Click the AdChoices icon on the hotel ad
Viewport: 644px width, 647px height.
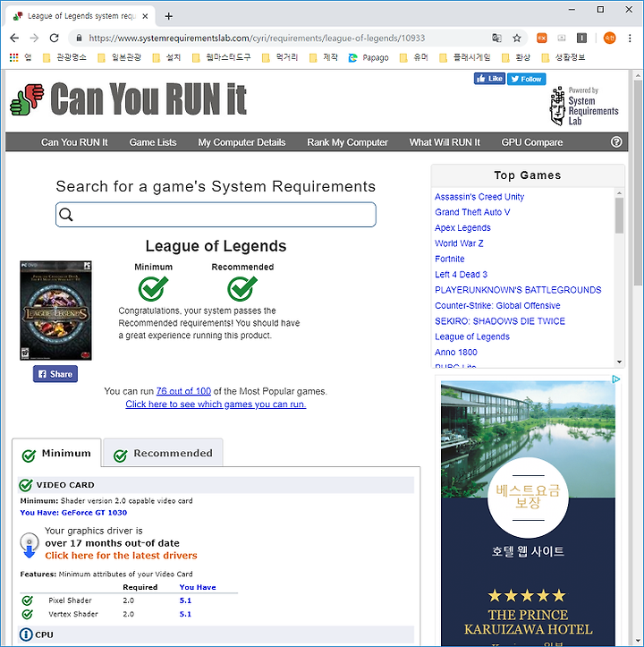tap(616, 379)
